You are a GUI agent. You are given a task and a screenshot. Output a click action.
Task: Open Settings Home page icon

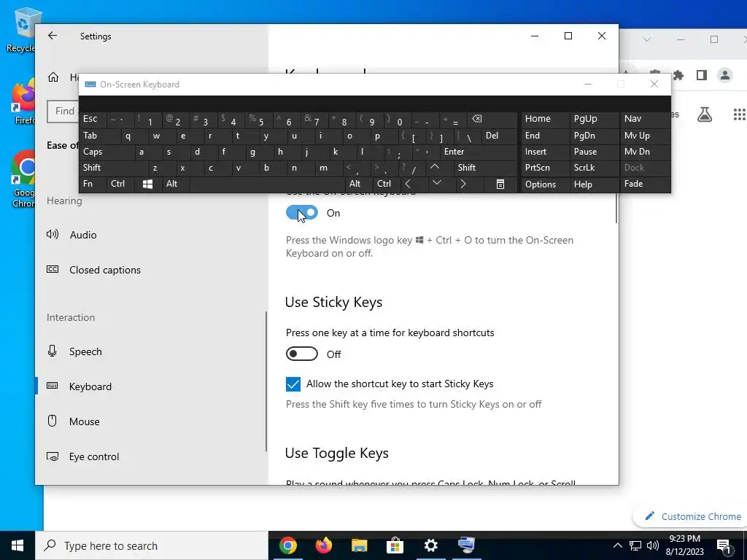[53, 77]
